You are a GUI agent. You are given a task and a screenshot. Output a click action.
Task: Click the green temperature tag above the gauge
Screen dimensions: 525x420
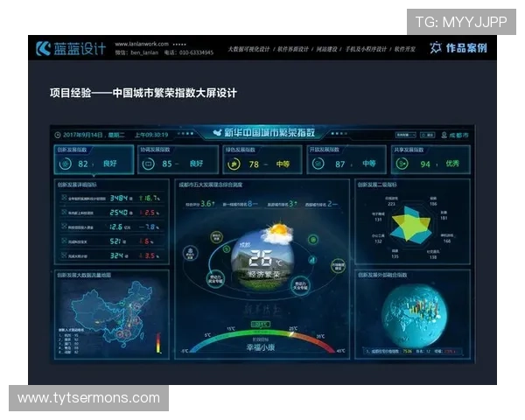pos(261,325)
